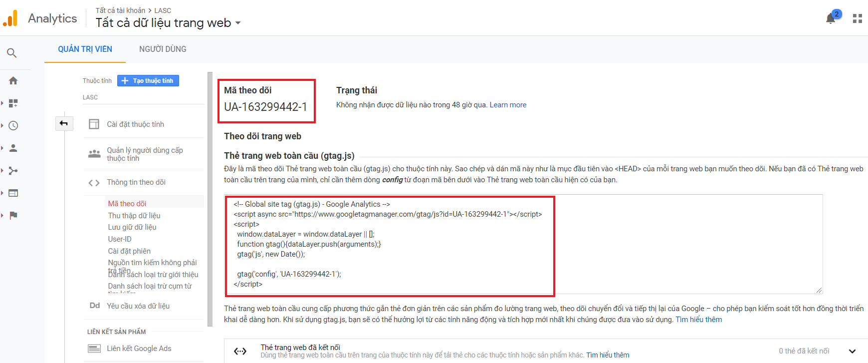Go to Home via house icon

(x=13, y=80)
